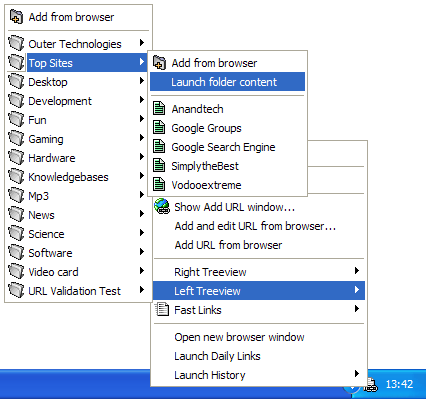
Task: Click the Hardware folder icon
Action: 16,158
